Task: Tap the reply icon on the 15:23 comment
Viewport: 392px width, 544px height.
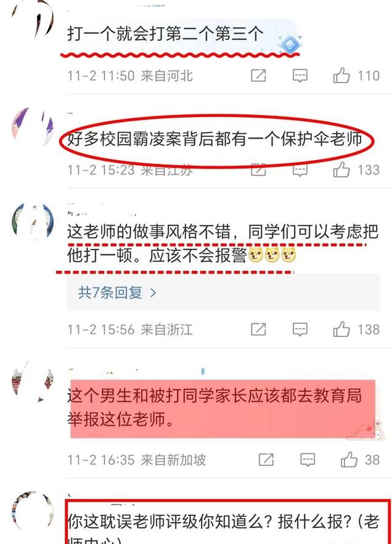Action: click(x=300, y=170)
